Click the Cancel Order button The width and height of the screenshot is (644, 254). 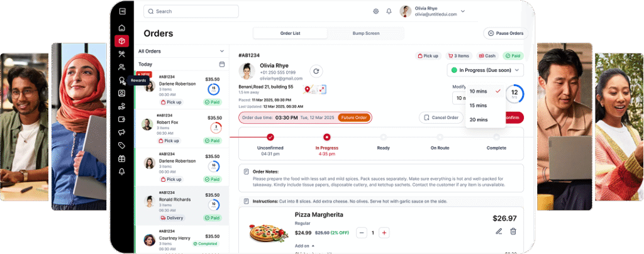(441, 118)
